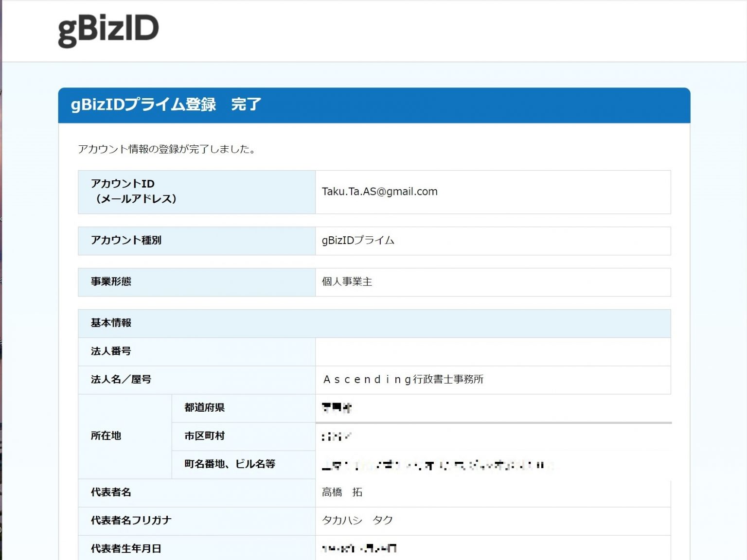Screen dimensions: 747x560
Task: Click the 基本情報 section header bar
Action: point(112,323)
